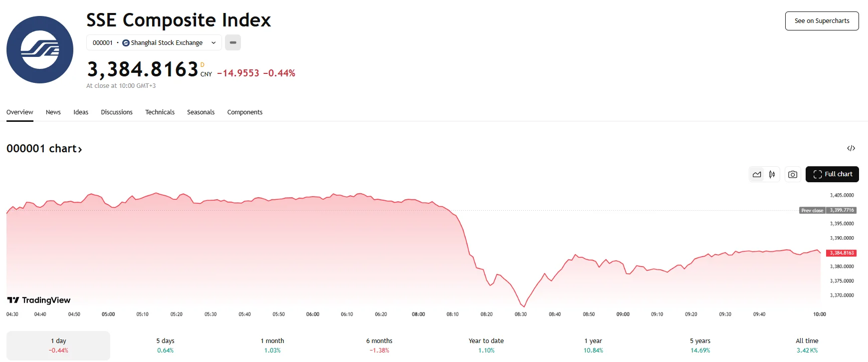Switch to area chart style icon

757,174
